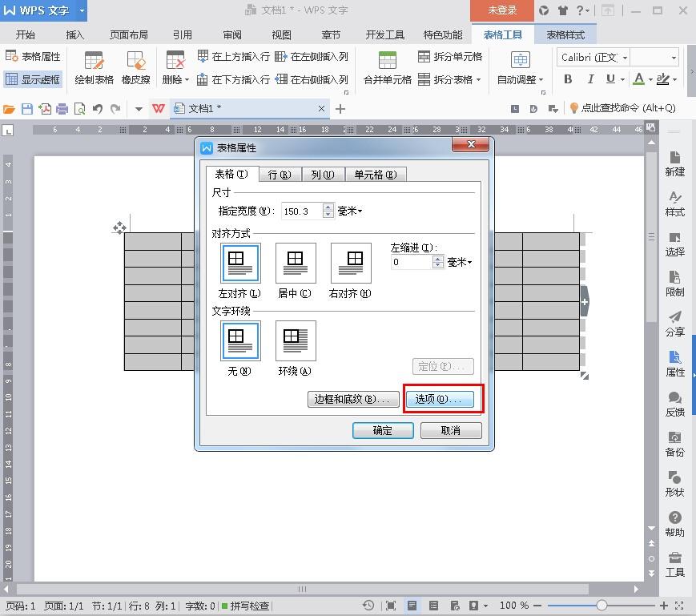Click the 指定宽度 width input field

click(301, 211)
